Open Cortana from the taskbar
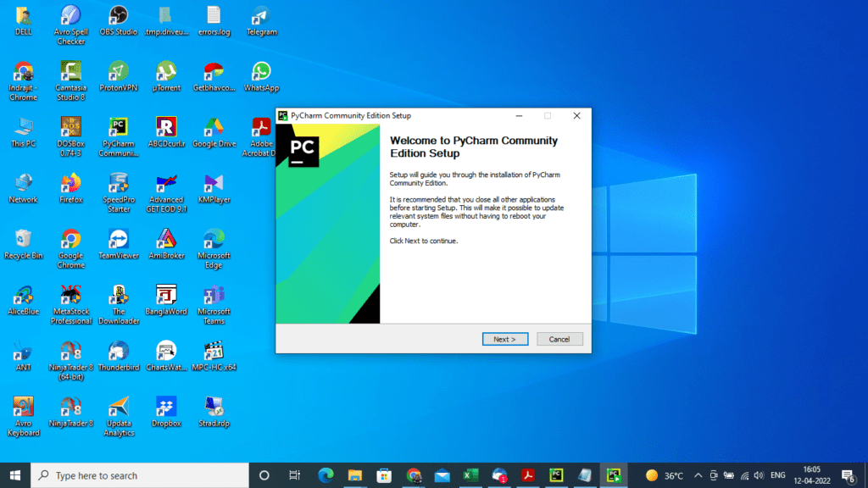Screen dimensions: 868x488 pyautogui.click(x=264, y=475)
